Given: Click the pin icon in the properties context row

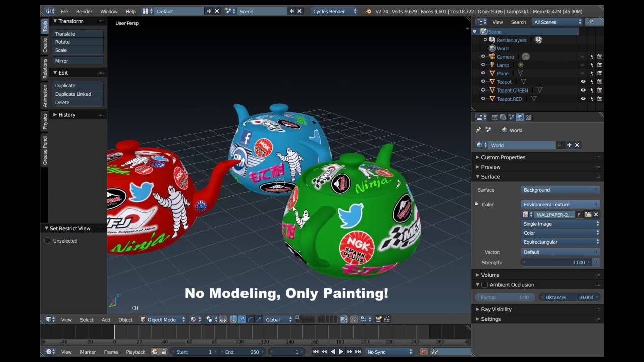Looking at the screenshot, I should pos(478,130).
